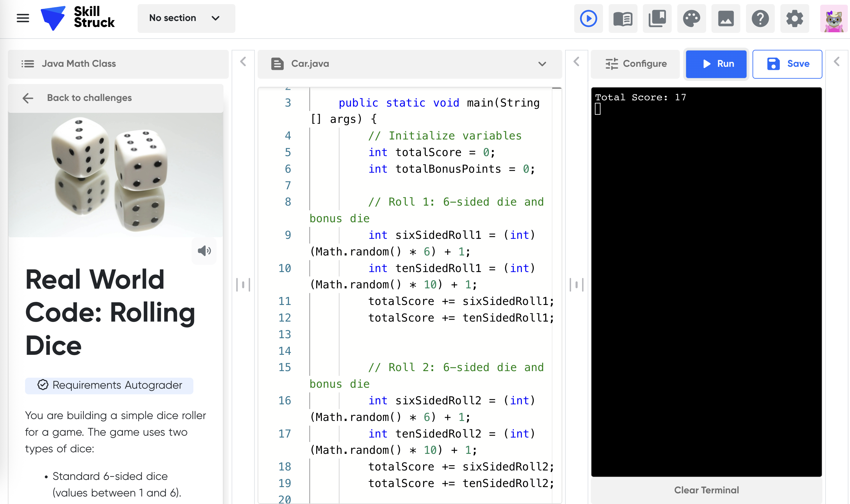Viewport: 850px width, 504px height.
Task: Open the help question mark icon
Action: coord(760,18)
